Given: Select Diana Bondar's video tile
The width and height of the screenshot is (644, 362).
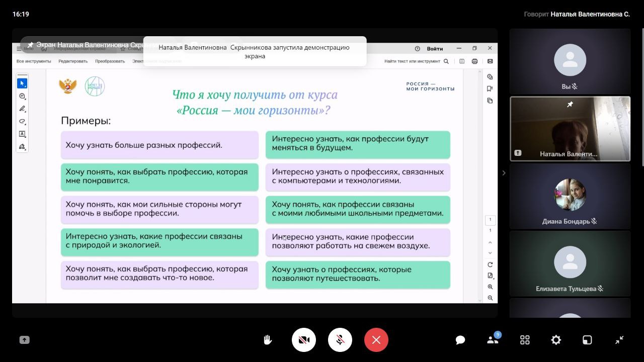Looking at the screenshot, I should 570,196.
